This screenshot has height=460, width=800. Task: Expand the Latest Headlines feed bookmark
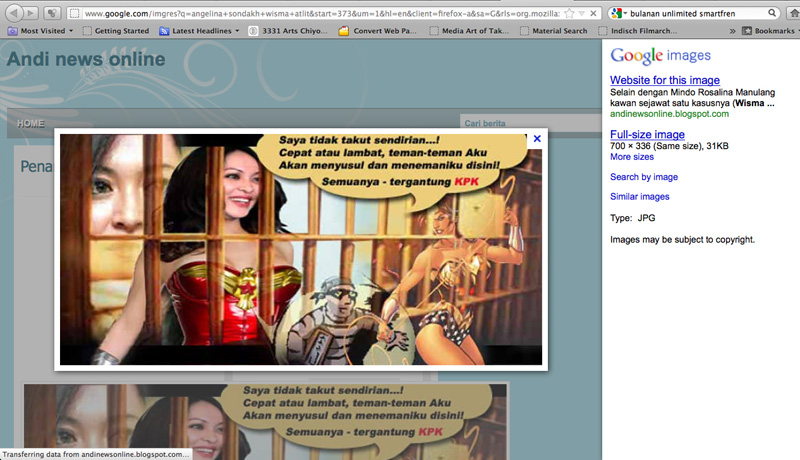[x=199, y=31]
